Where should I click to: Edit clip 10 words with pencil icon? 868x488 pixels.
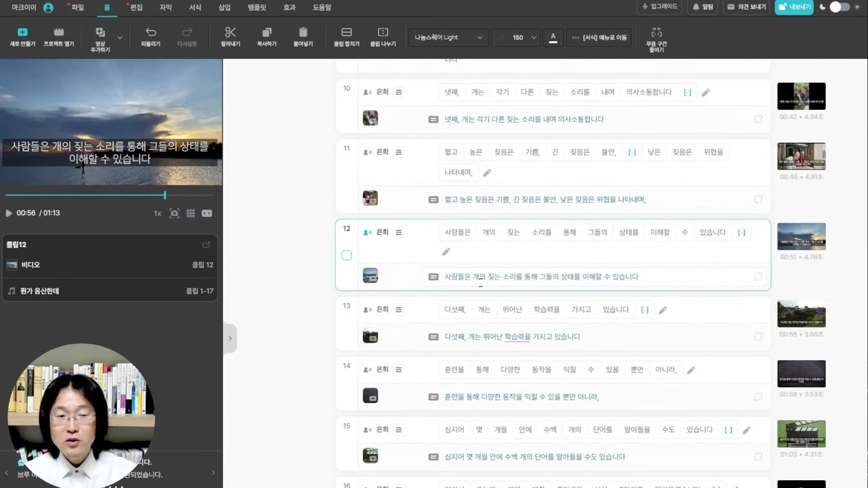click(705, 93)
